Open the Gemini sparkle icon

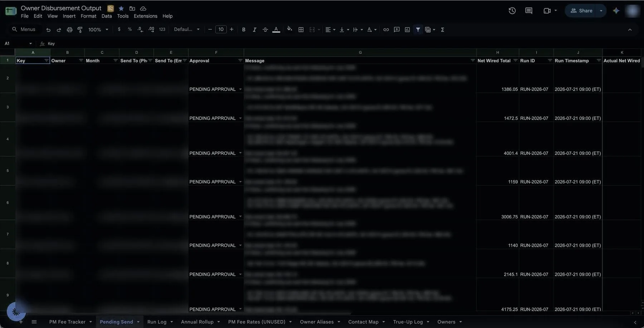616,11
